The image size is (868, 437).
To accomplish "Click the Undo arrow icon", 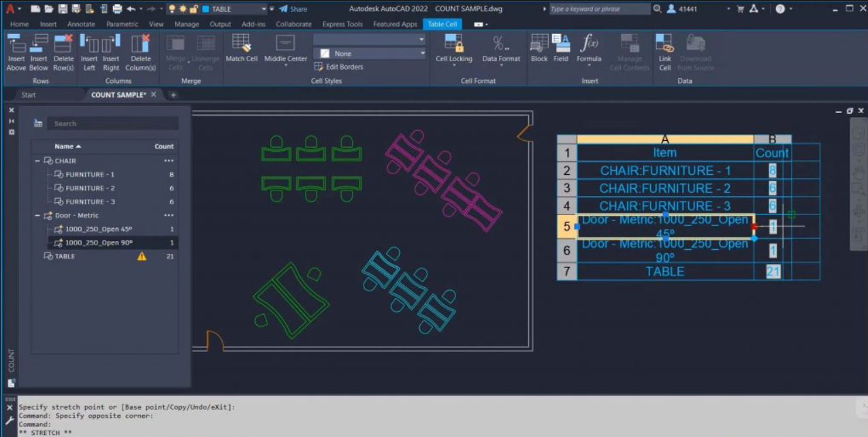I will pos(131,9).
